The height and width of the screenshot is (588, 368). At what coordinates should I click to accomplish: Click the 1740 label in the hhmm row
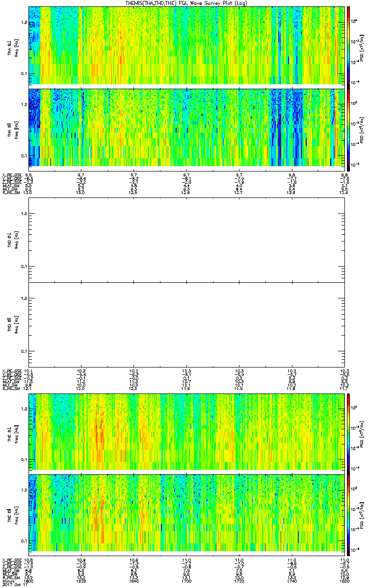[x=292, y=581]
